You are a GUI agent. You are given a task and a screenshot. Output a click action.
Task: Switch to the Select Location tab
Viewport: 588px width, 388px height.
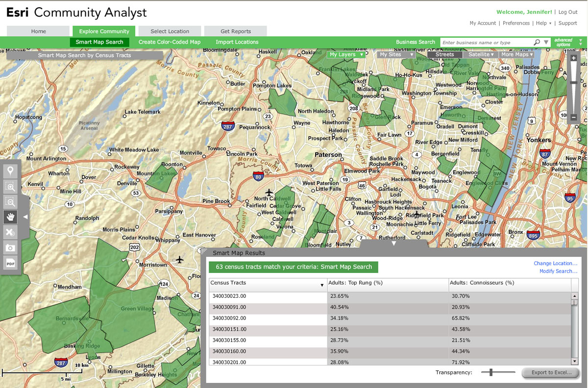coord(170,31)
